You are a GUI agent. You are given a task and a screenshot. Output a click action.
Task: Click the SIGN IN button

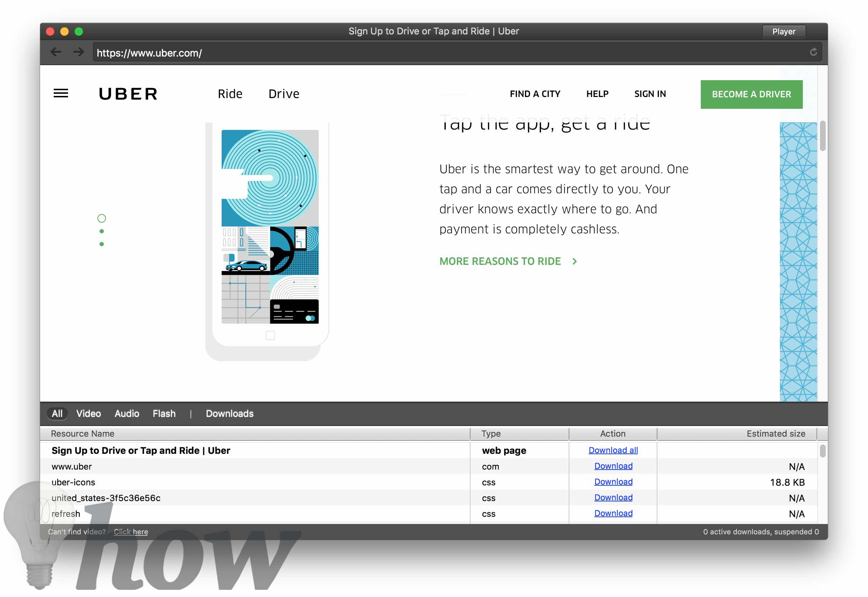coord(650,93)
